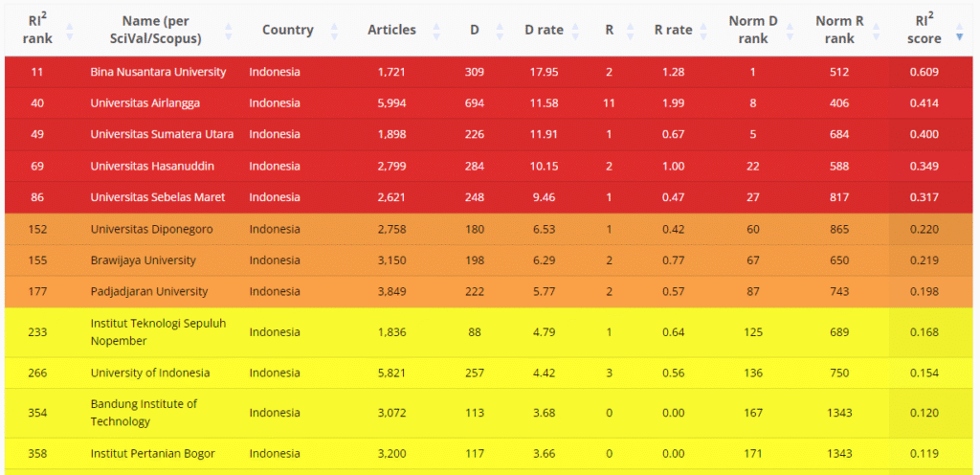Viewport: 980px width, 475px height.
Task: Select Universitas Sebelas Maret name cell
Action: [158, 197]
